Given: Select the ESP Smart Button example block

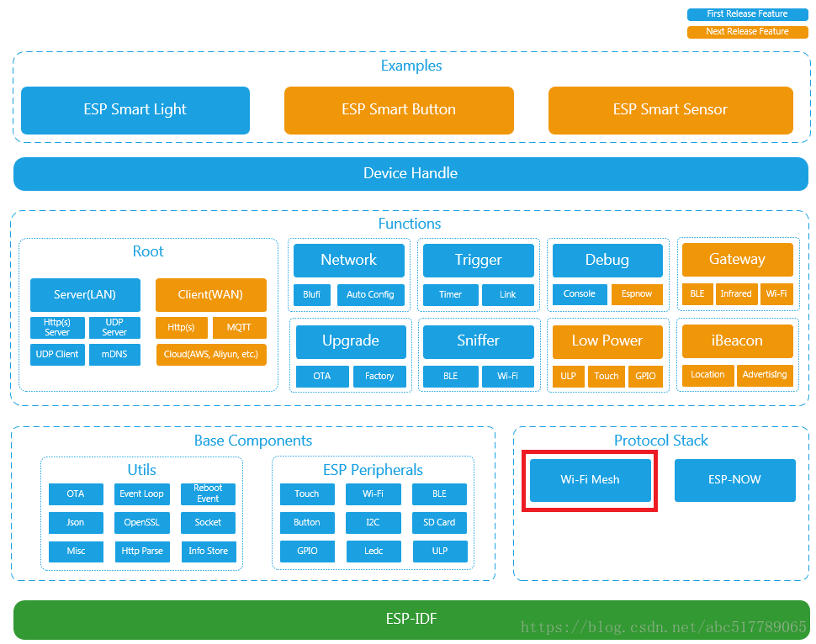Looking at the screenshot, I should pos(399,110).
